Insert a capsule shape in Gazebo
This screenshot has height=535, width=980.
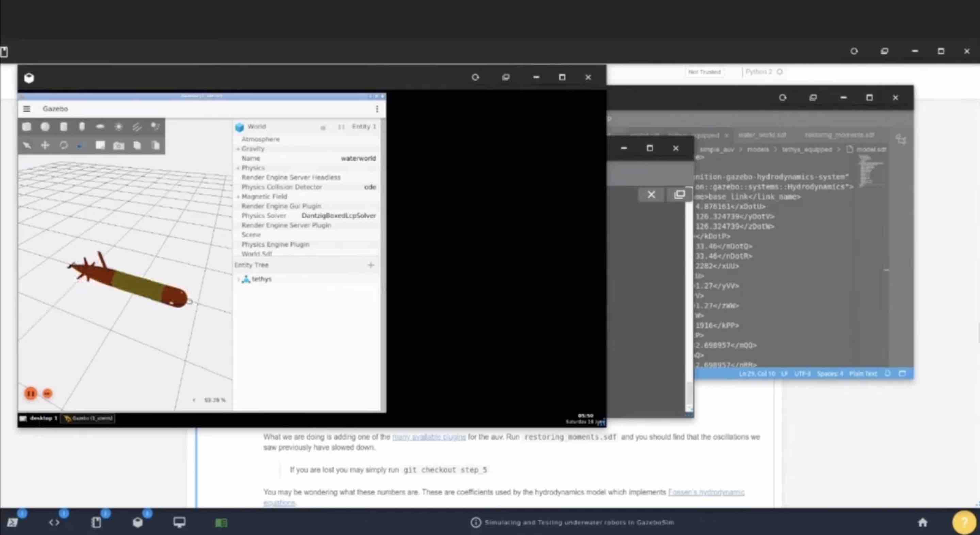pyautogui.click(x=82, y=127)
